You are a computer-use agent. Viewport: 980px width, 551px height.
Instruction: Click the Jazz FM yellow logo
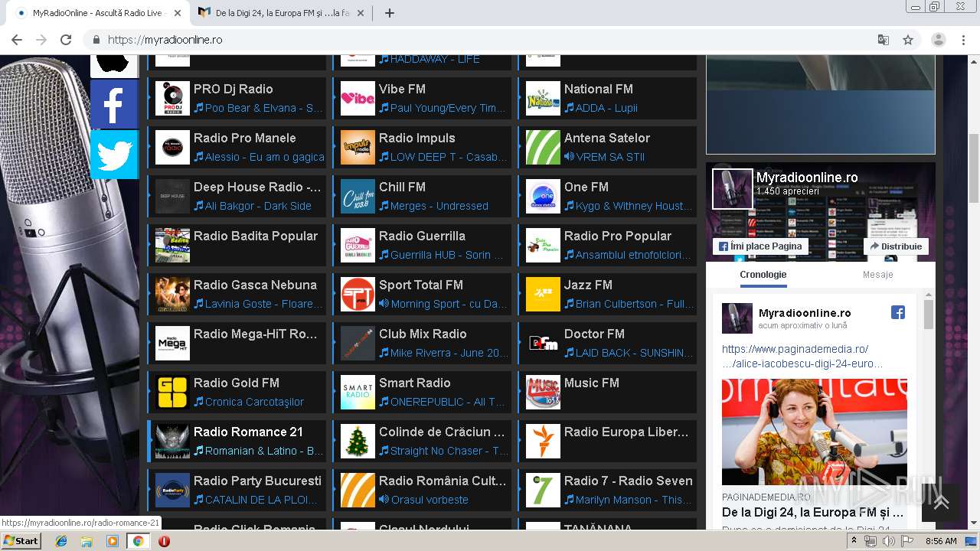click(543, 295)
